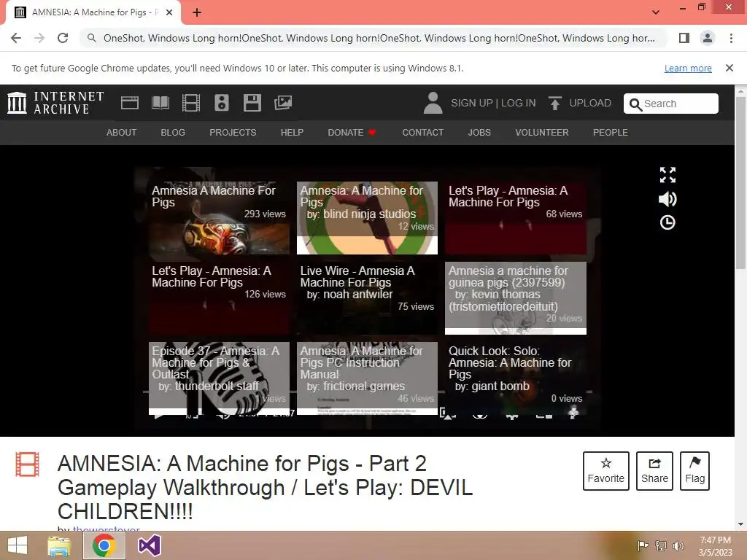
Task: Open the PROJECTS menu item
Action: tap(233, 133)
